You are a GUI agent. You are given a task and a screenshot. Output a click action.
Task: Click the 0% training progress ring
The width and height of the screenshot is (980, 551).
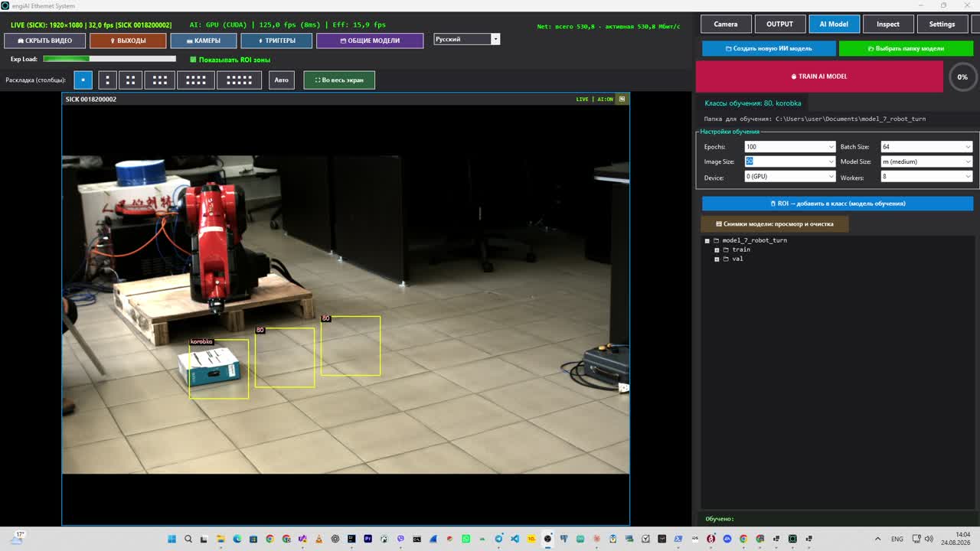tap(962, 77)
